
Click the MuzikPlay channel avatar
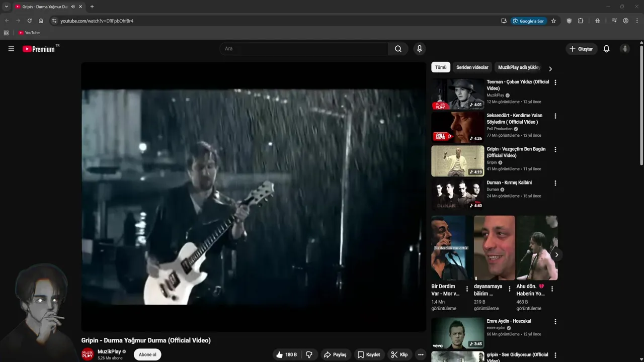[x=88, y=354]
